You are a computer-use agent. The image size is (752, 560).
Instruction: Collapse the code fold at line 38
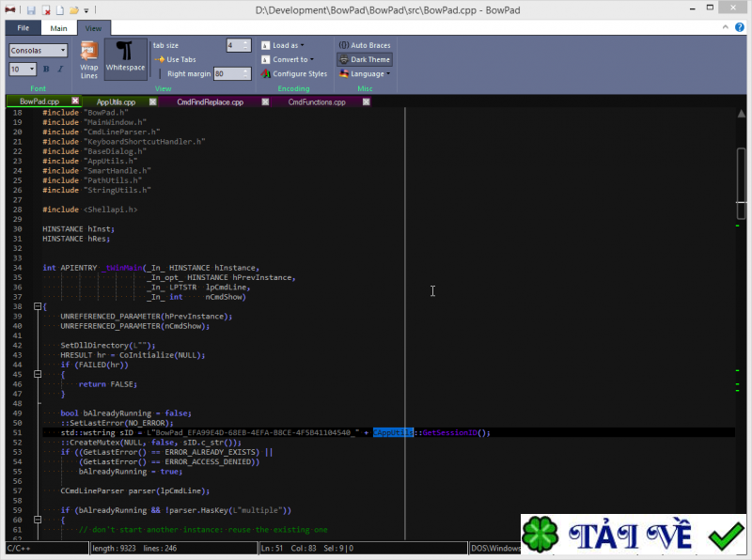point(37,306)
